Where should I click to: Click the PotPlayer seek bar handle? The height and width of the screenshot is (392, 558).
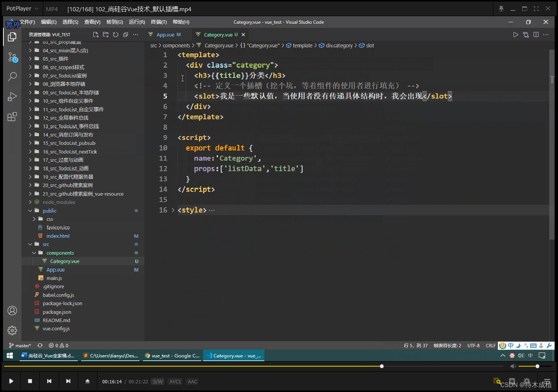point(382,366)
